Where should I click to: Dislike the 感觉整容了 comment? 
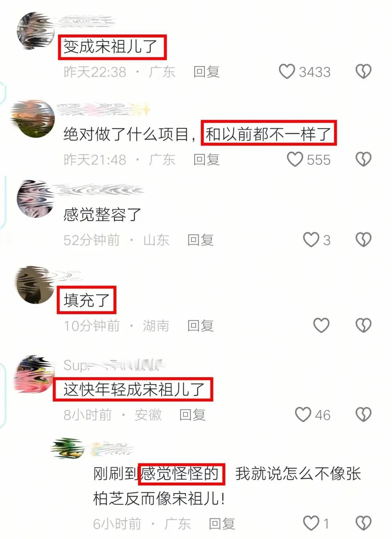point(363,240)
